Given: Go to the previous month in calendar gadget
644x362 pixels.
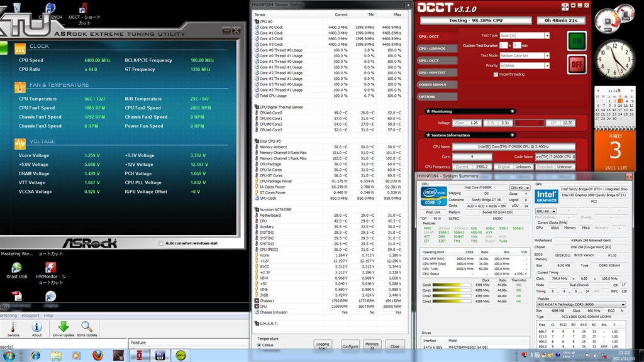Looking at the screenshot, I should tap(598, 90).
